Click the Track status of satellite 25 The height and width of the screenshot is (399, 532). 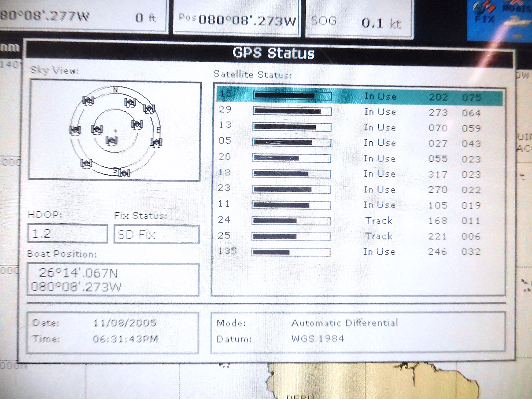coord(379,236)
